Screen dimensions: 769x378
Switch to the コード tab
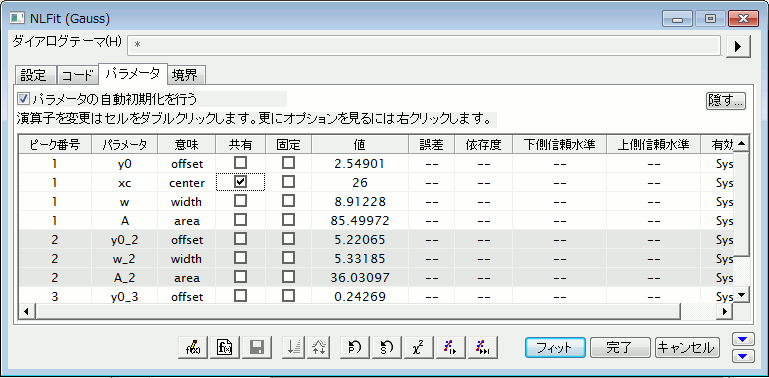point(77,76)
